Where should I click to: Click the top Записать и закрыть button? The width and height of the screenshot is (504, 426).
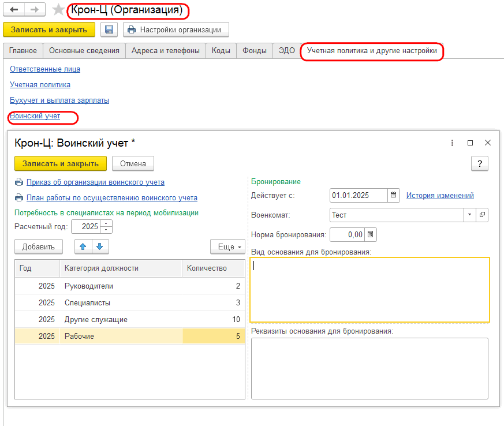tap(49, 29)
